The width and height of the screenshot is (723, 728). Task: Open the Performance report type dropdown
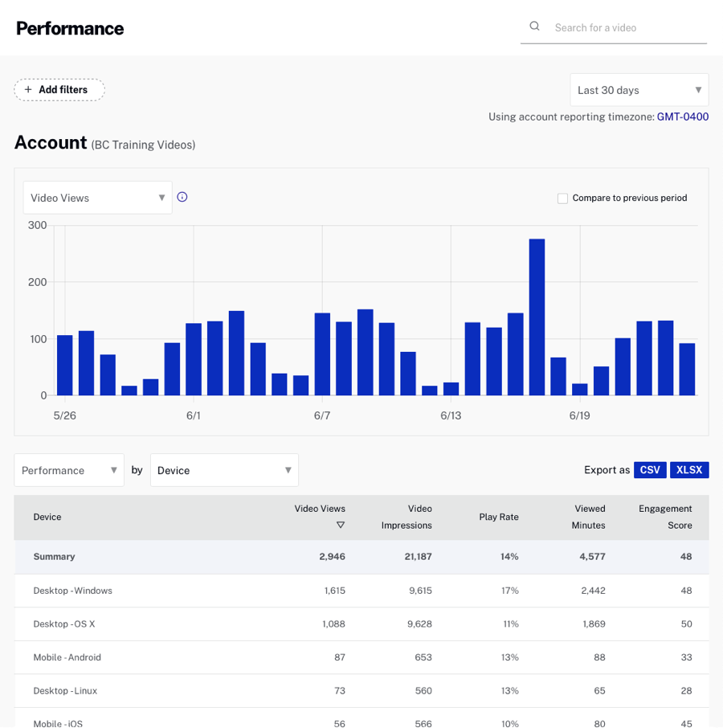coord(69,470)
